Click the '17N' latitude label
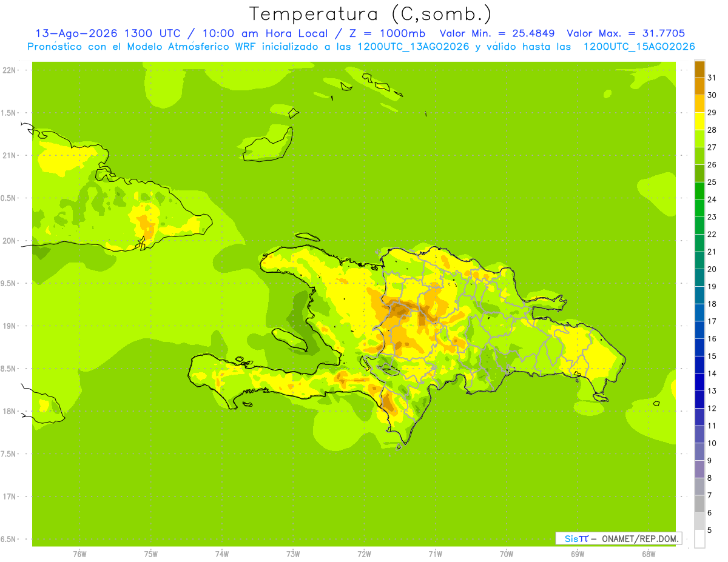 tap(9, 497)
